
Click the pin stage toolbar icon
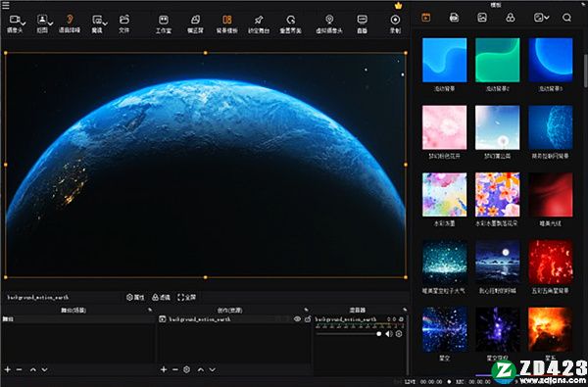pos(259,20)
